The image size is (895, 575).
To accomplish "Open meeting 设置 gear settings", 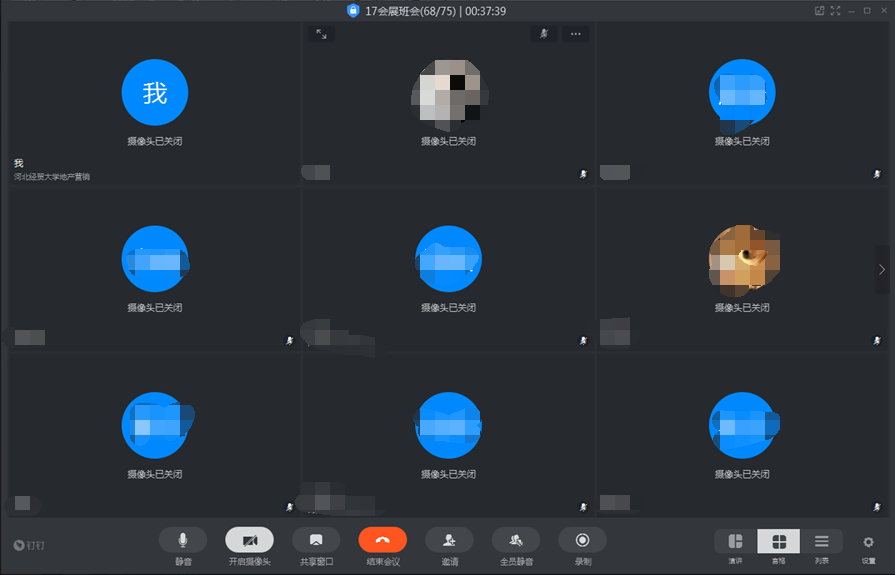I will (868, 542).
